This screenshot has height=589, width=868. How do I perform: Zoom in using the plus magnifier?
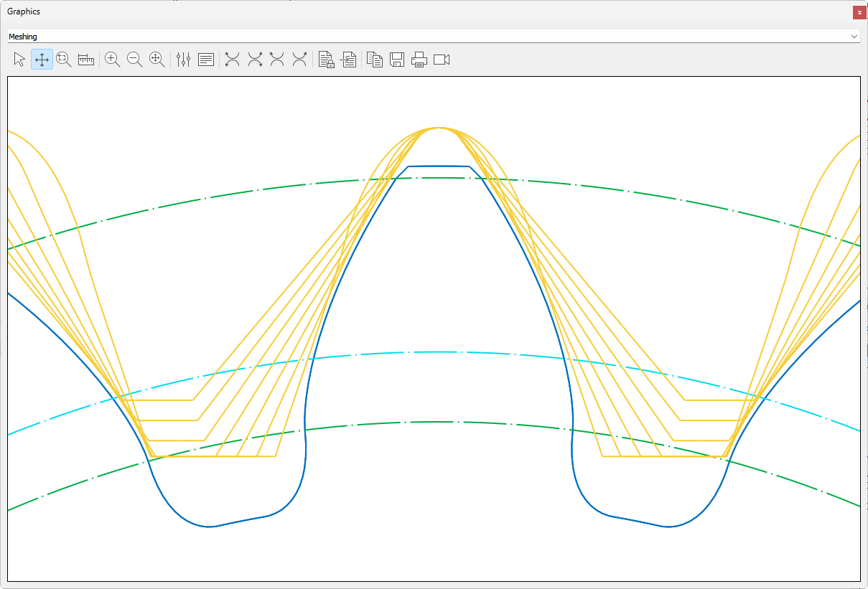click(x=112, y=60)
